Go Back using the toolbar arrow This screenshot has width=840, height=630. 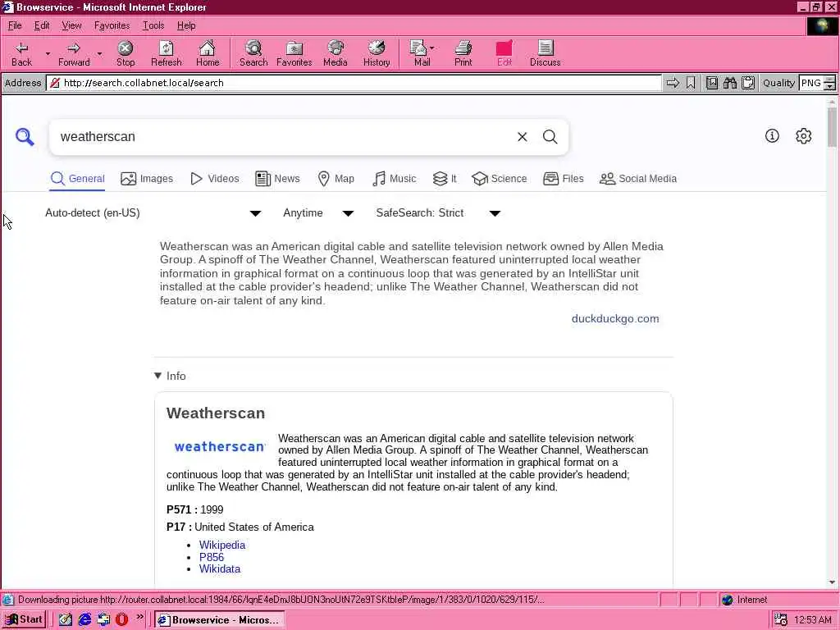pos(21,53)
